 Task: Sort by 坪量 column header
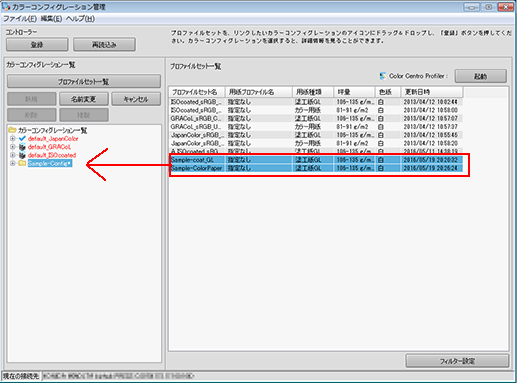click(x=354, y=92)
